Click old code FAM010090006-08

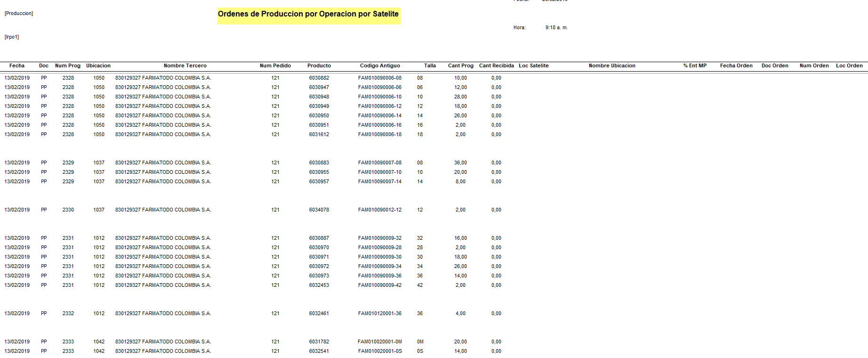pyautogui.click(x=380, y=78)
